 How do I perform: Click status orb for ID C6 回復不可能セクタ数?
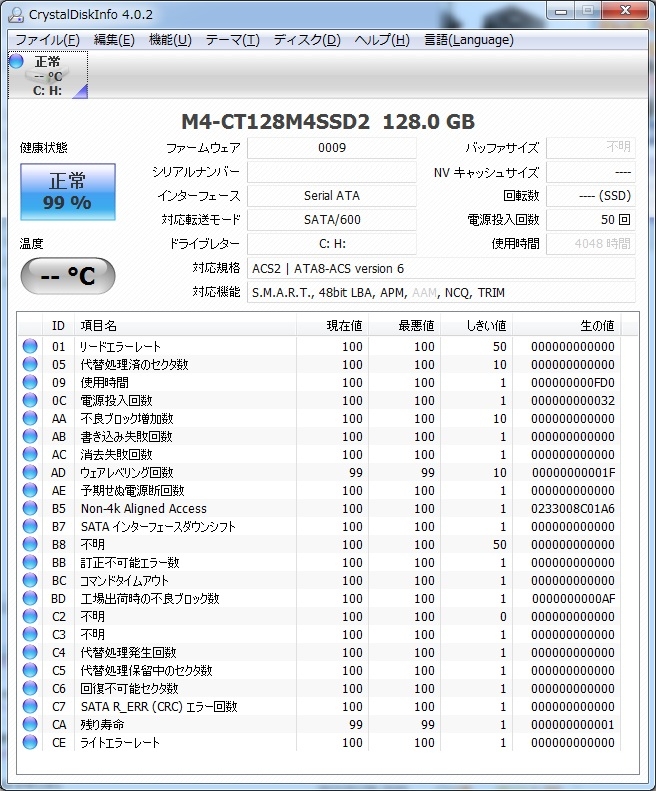pyautogui.click(x=30, y=688)
